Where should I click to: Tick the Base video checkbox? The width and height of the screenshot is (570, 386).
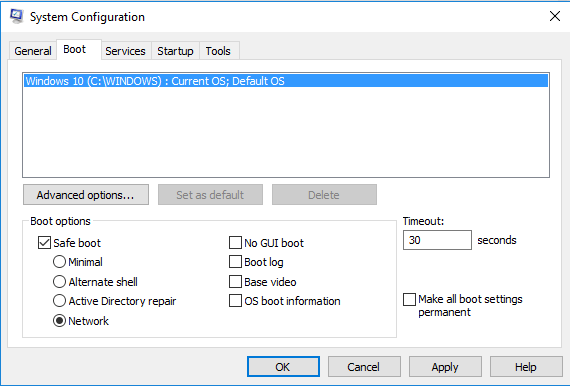point(235,282)
